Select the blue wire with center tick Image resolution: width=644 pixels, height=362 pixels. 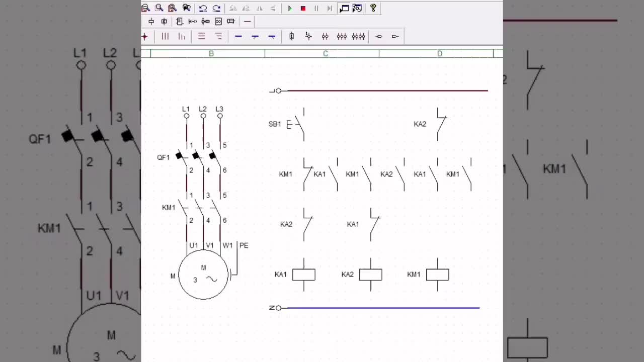(255, 36)
